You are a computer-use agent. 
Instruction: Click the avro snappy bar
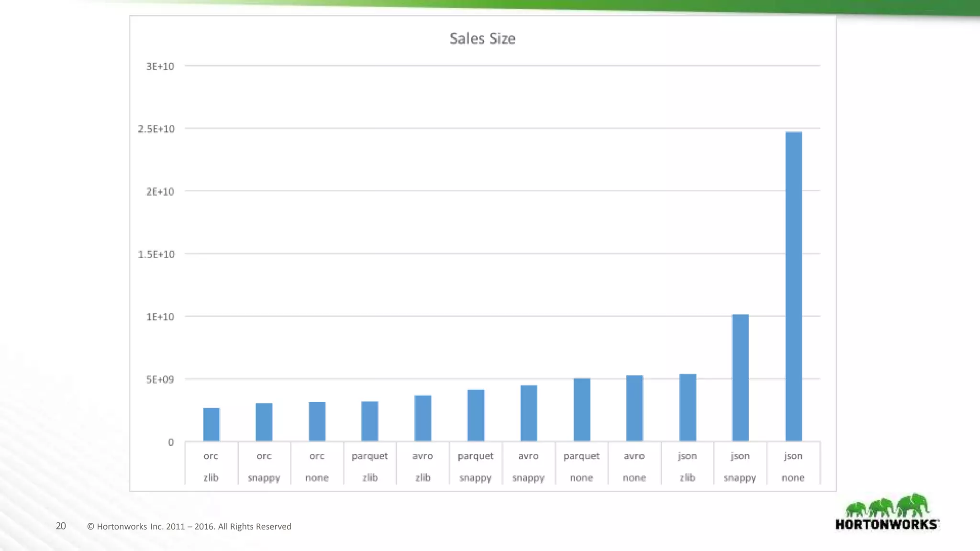coord(529,413)
